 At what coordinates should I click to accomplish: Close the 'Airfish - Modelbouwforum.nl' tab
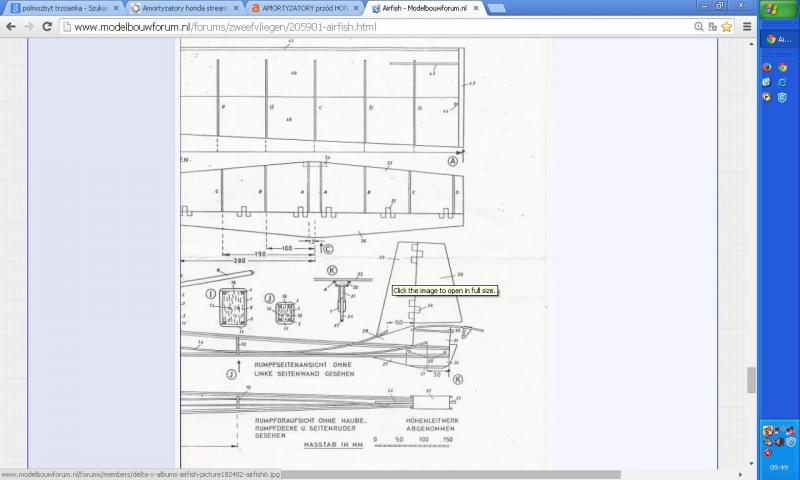476,8
